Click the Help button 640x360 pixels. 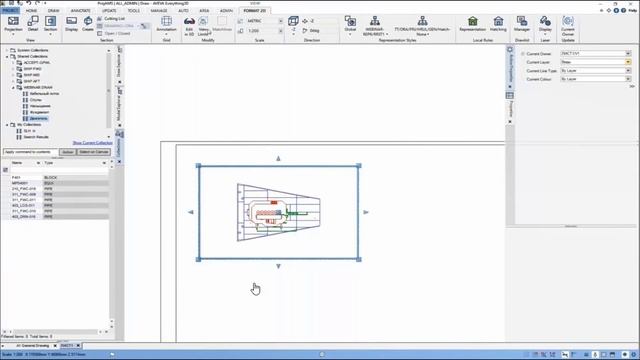[x=633, y=11]
